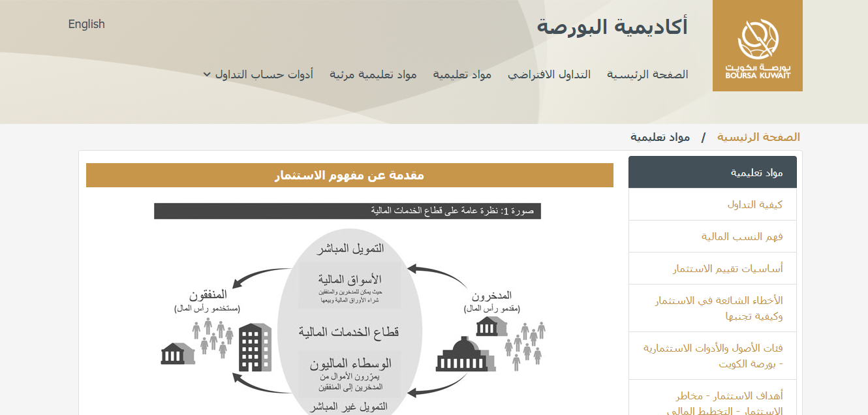Open التداول الافتراضي menu item

pyautogui.click(x=549, y=74)
